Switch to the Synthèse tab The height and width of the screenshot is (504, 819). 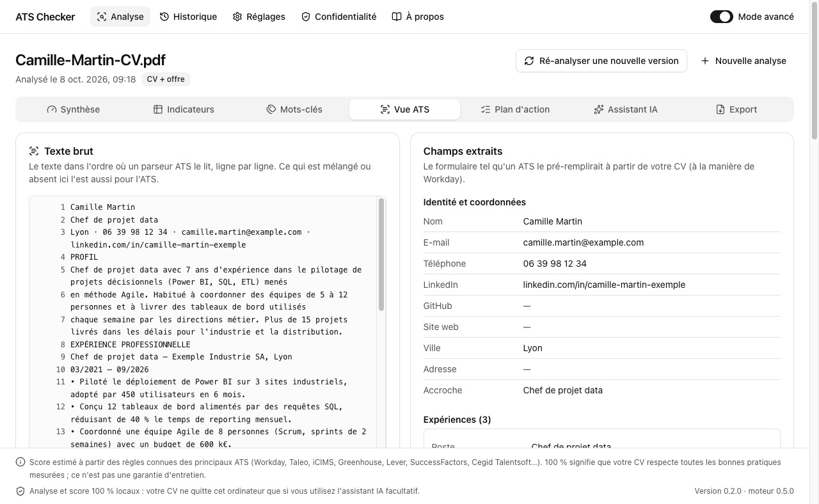pyautogui.click(x=74, y=109)
